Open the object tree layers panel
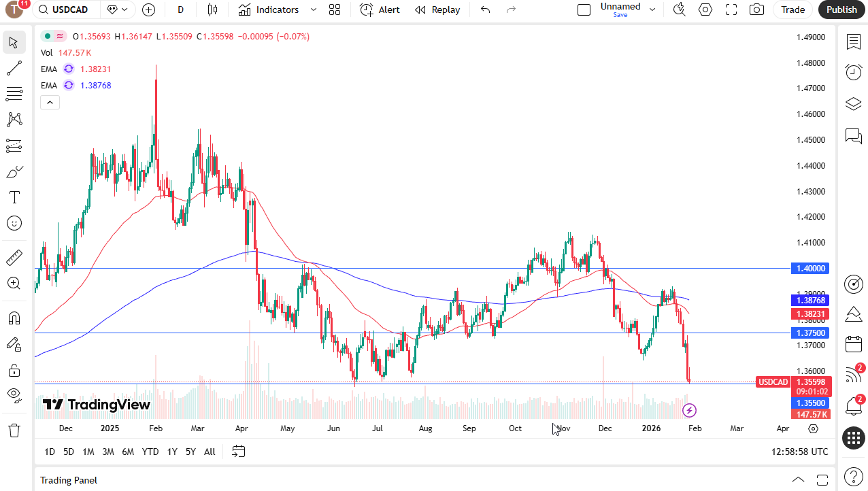868x491 pixels. tap(854, 103)
